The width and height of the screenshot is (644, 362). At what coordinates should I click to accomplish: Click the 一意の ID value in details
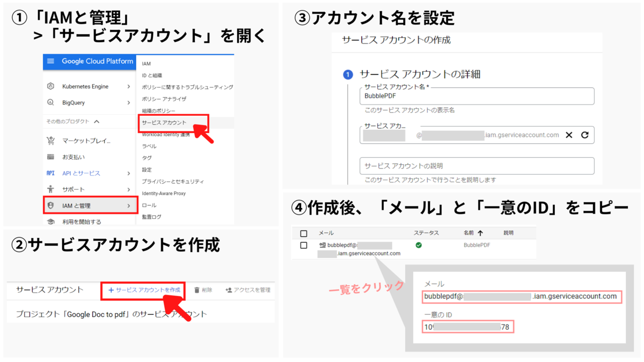click(467, 327)
